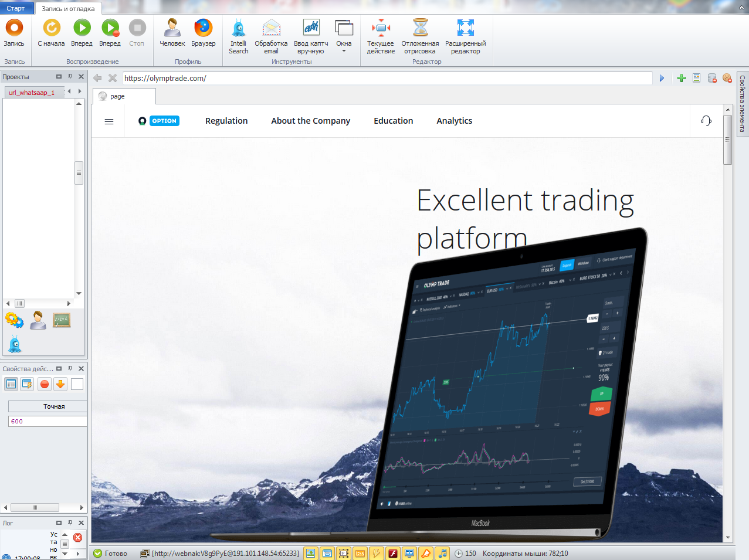Navigate with the blue go arrow

point(662,78)
